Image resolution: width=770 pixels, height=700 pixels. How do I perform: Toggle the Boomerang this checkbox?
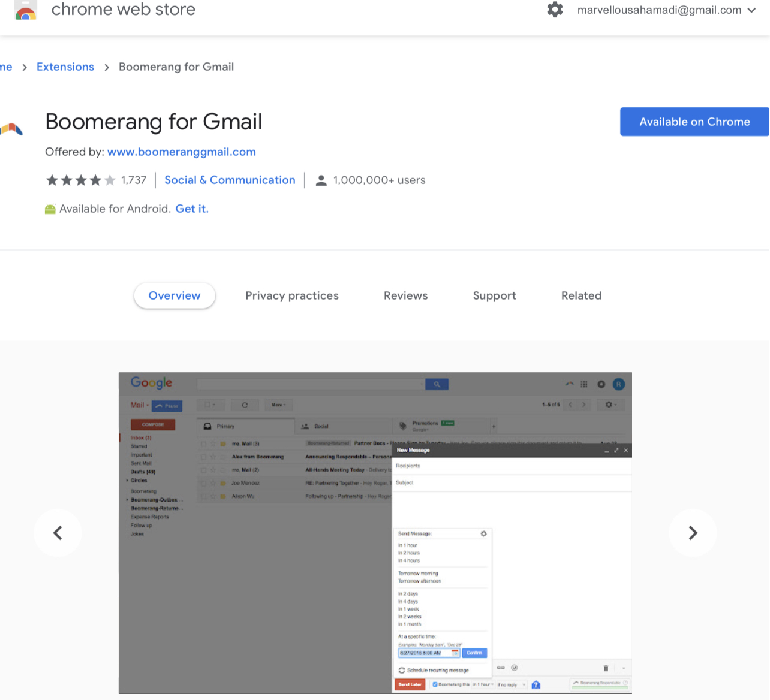pos(434,684)
